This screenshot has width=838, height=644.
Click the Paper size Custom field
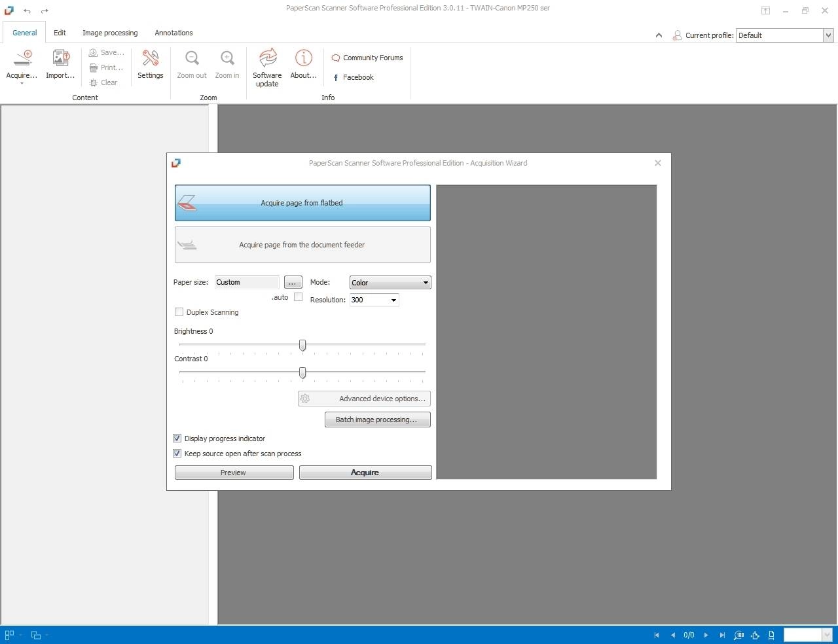[247, 282]
